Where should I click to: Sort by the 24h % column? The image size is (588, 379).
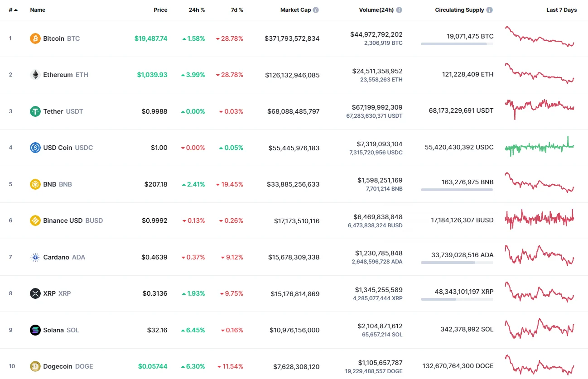coord(197,10)
